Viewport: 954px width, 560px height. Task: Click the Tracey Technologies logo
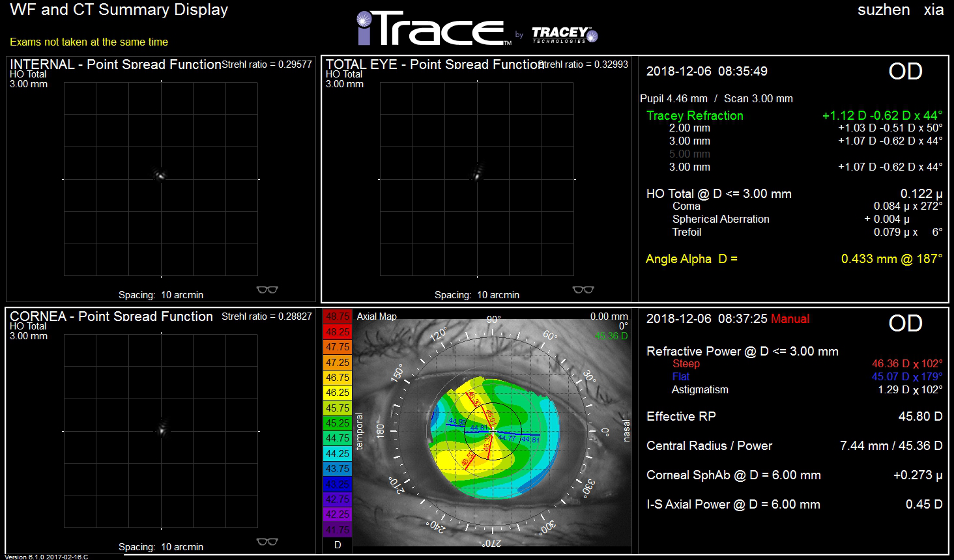pos(564,35)
